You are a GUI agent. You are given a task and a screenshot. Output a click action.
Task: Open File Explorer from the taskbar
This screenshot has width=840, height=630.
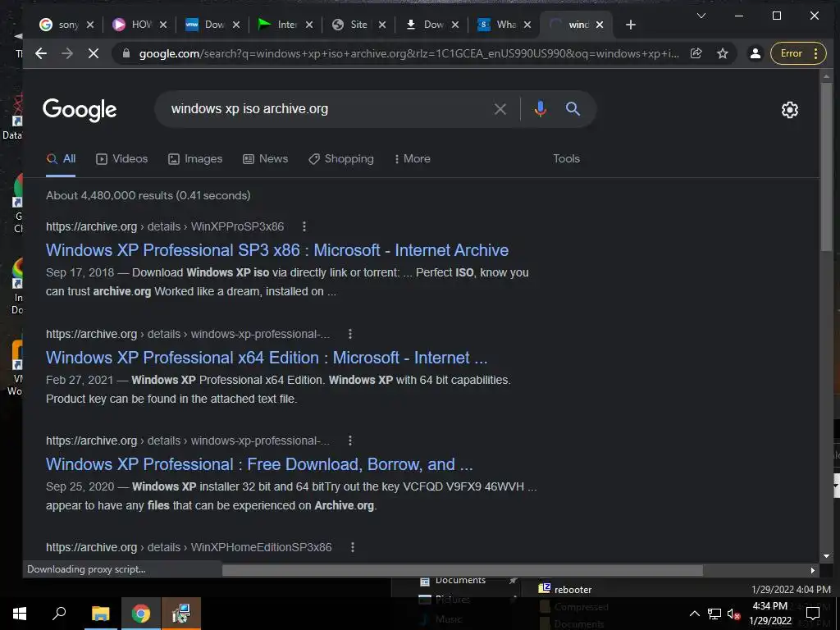(100, 614)
